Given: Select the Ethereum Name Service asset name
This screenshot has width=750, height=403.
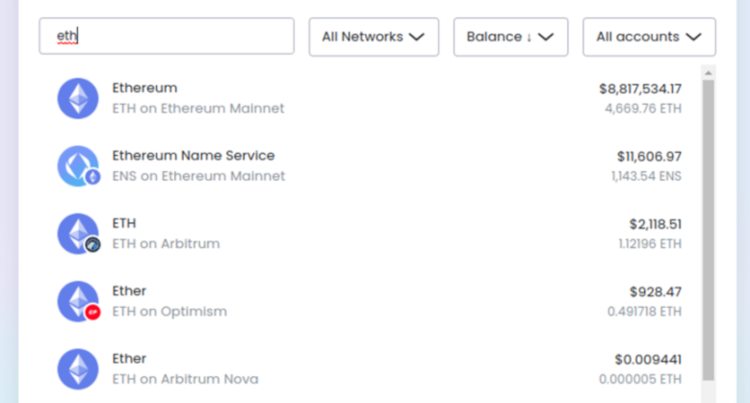Looking at the screenshot, I should tap(193, 156).
